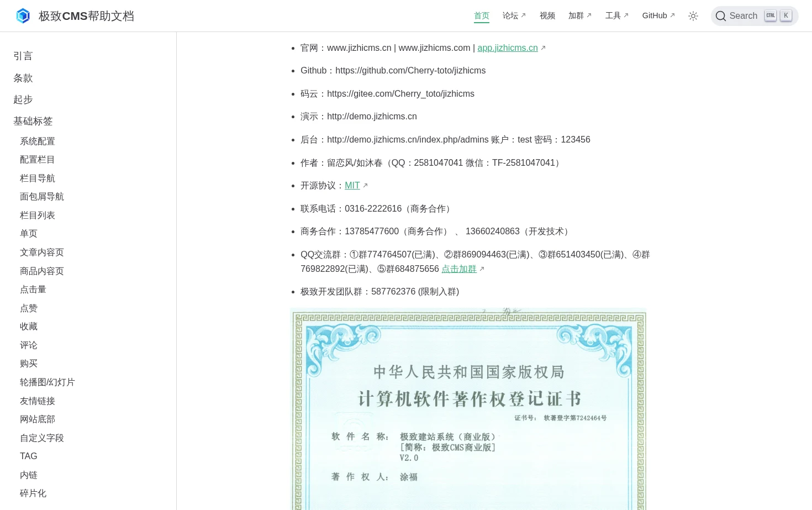Click the 极致CMS hexagon logo icon

pyautogui.click(x=23, y=16)
